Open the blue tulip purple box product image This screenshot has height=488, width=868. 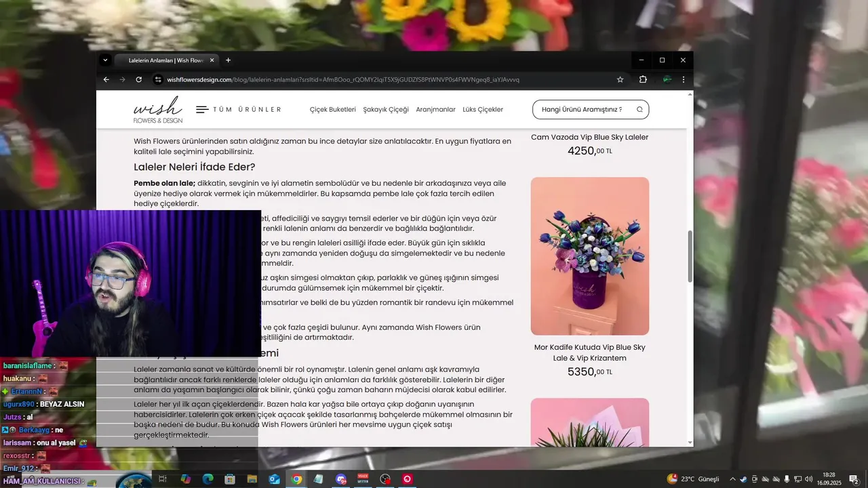tap(589, 256)
